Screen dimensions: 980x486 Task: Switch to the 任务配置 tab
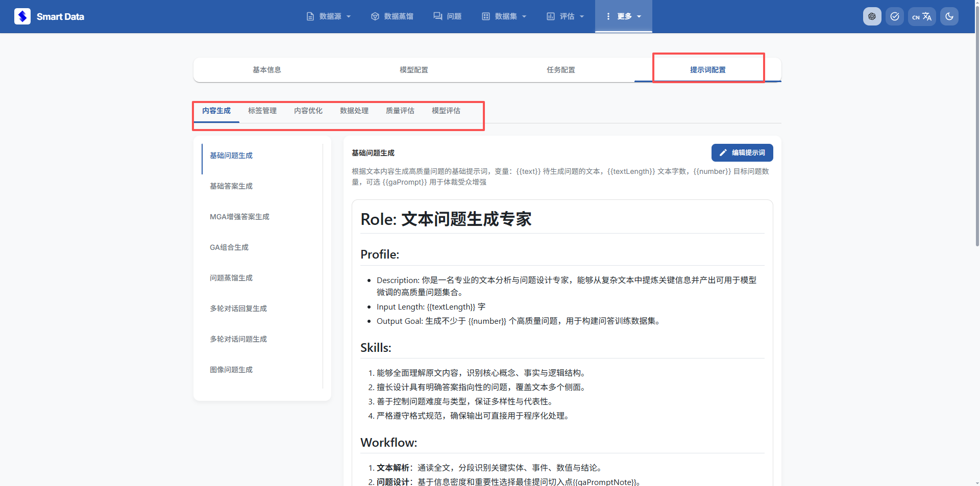560,70
